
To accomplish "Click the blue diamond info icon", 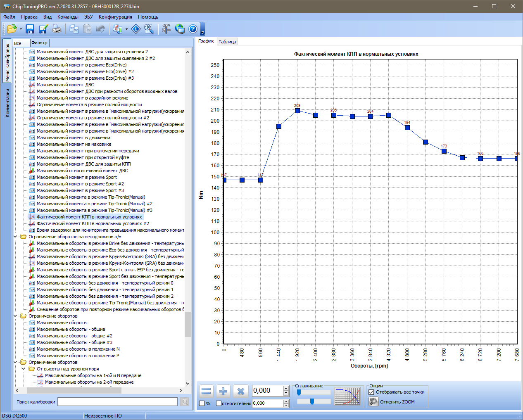I will 136,29.
